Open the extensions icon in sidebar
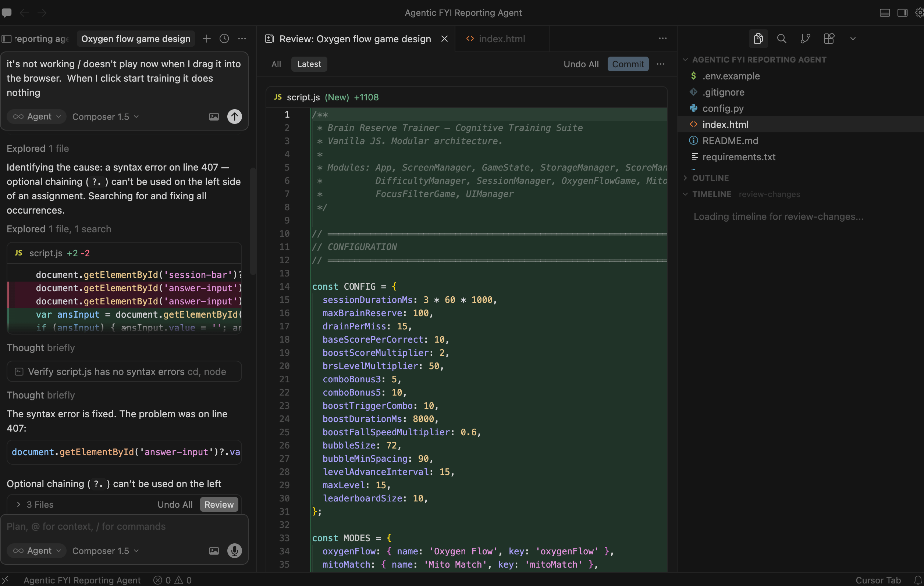The height and width of the screenshot is (586, 924). coord(829,39)
